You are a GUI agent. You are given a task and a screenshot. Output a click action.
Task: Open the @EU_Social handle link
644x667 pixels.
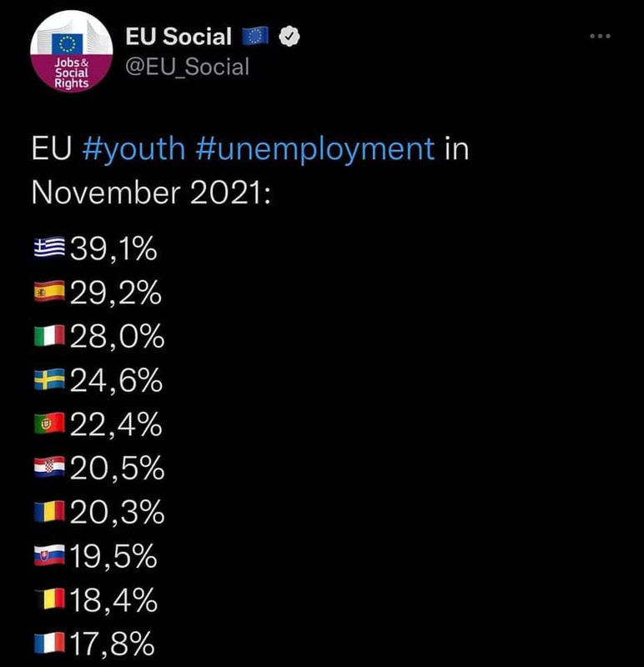click(x=187, y=66)
